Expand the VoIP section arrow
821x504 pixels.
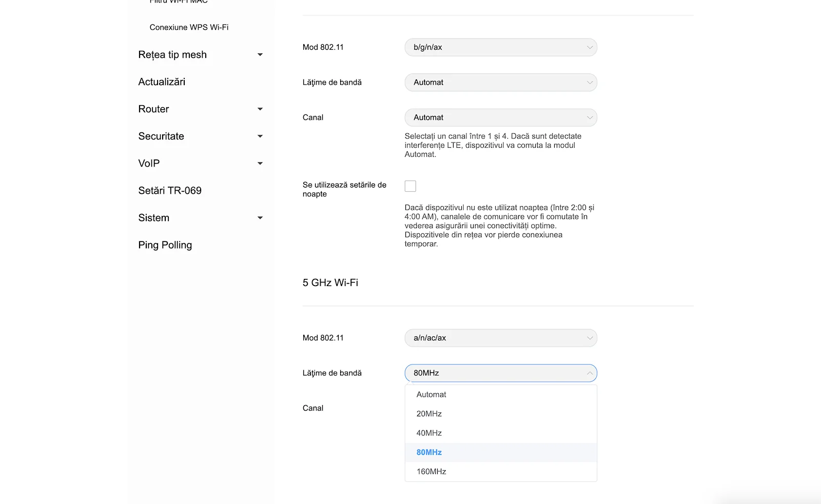[260, 164]
